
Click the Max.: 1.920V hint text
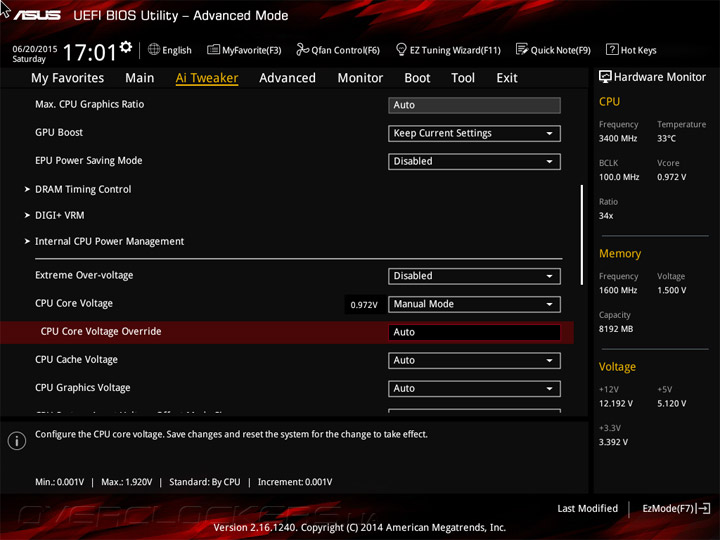(x=127, y=482)
